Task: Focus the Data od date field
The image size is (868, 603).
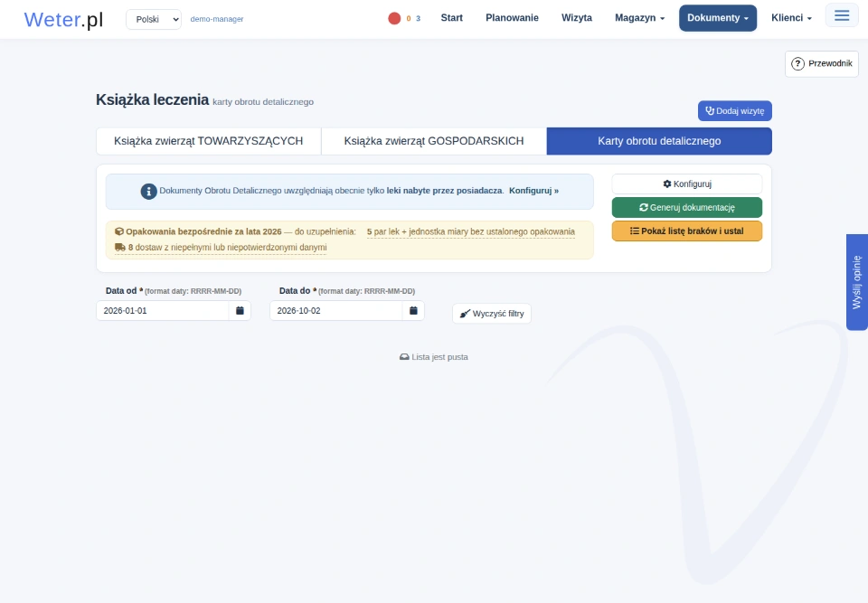Action: [162, 311]
